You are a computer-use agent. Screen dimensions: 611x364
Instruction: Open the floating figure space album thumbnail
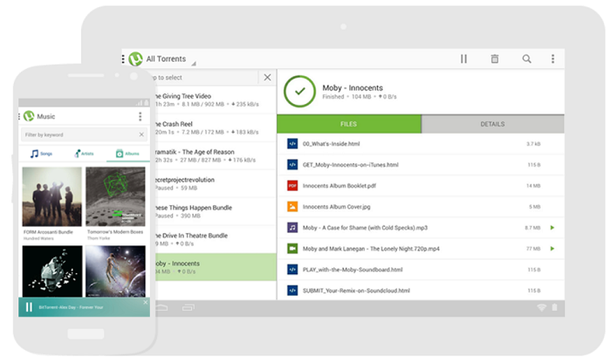tap(115, 271)
